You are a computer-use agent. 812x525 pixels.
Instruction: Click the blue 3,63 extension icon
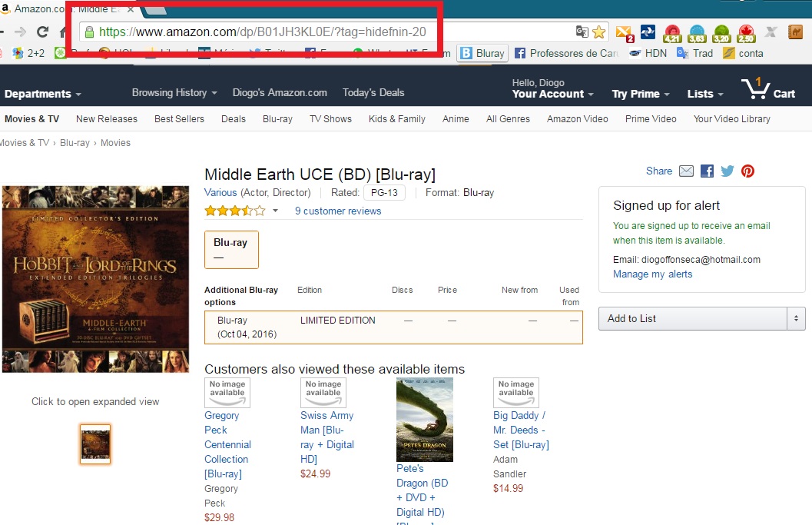coord(697,34)
